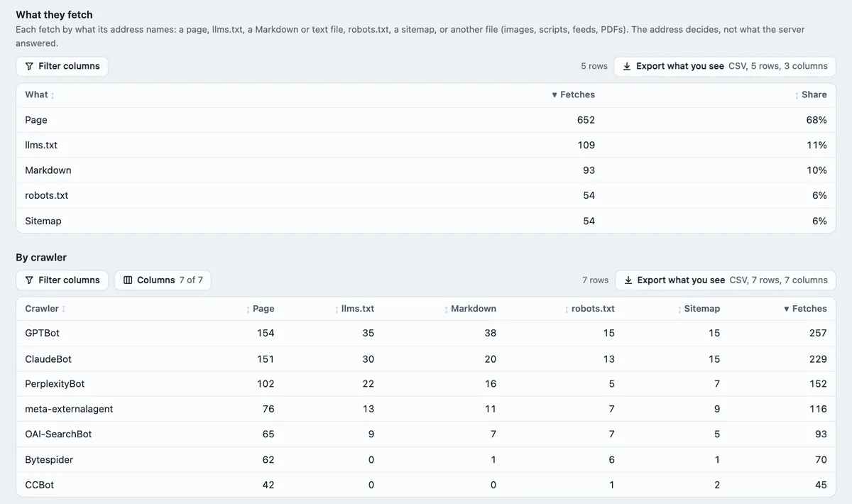852x504 pixels.
Task: Click GPTBot's llms.txt count 35
Action: coord(368,333)
